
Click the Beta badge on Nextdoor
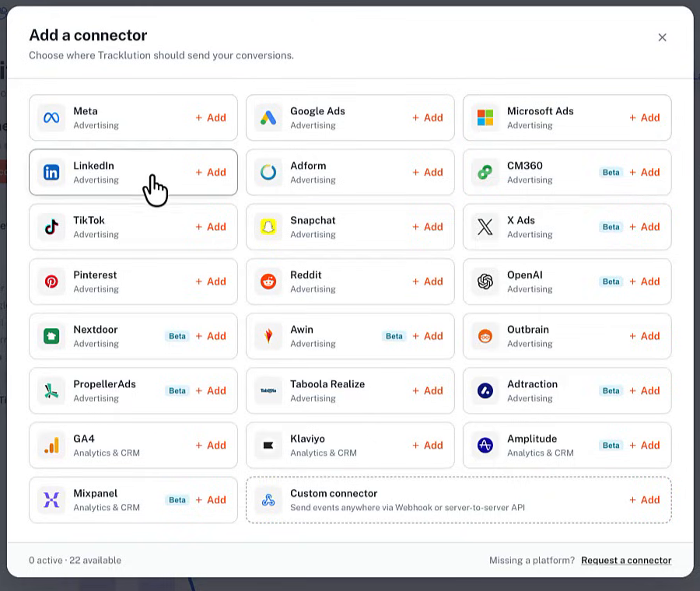177,336
